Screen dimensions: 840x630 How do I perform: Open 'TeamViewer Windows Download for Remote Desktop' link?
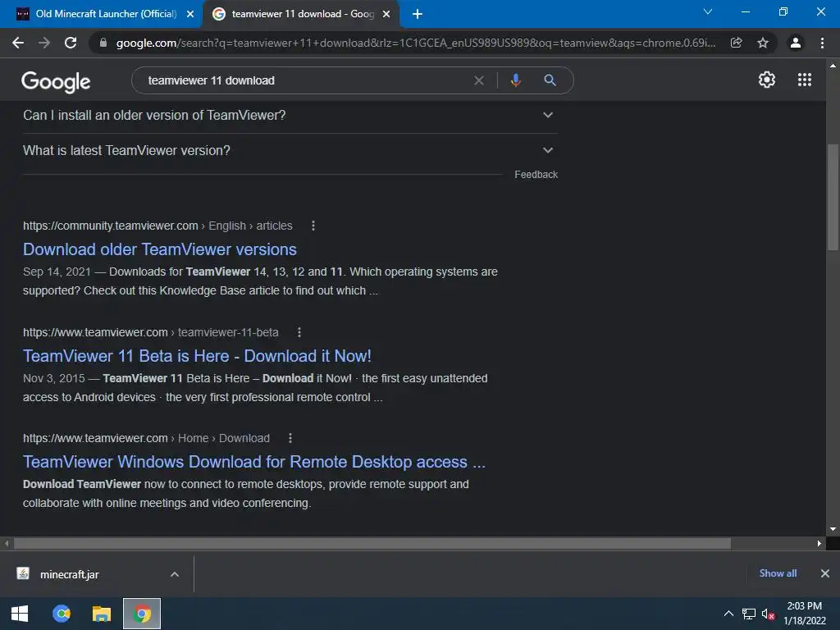click(x=254, y=462)
